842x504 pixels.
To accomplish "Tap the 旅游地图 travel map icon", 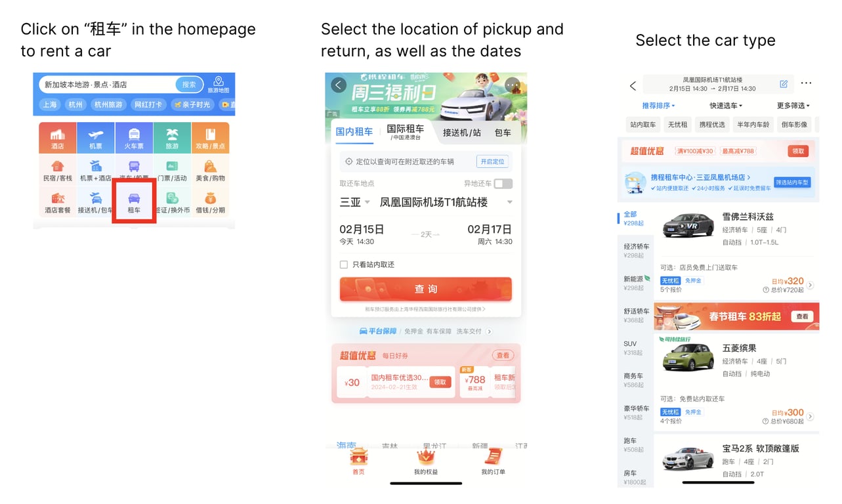I will 219,85.
